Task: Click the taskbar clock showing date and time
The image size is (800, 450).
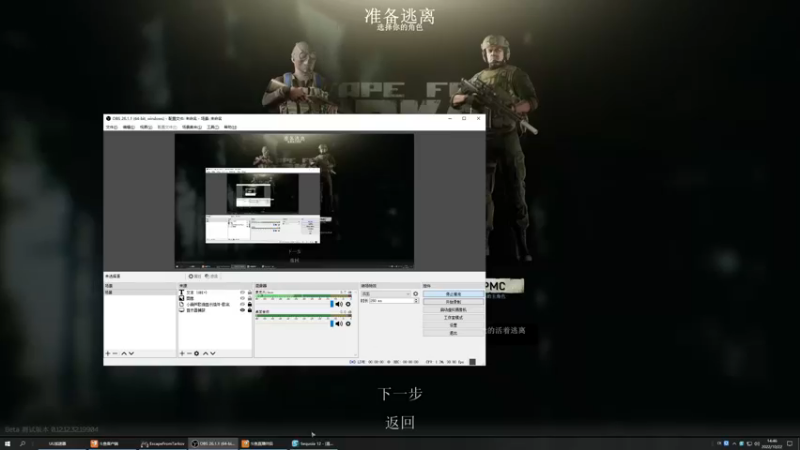Action: click(772, 444)
